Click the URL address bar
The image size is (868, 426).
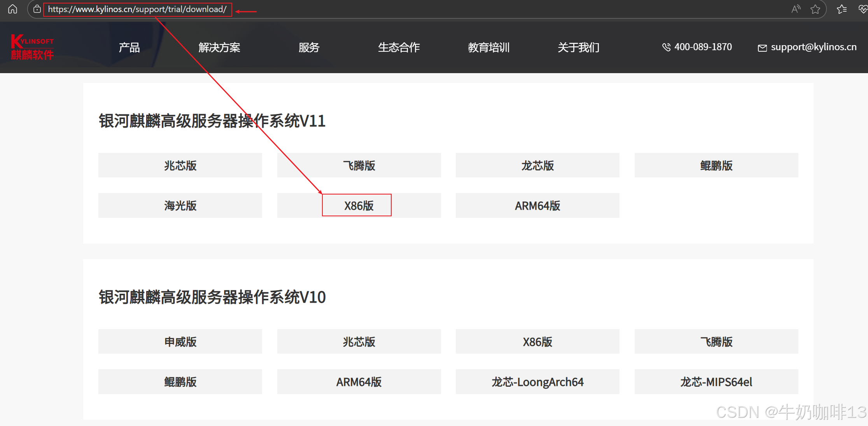coord(137,9)
